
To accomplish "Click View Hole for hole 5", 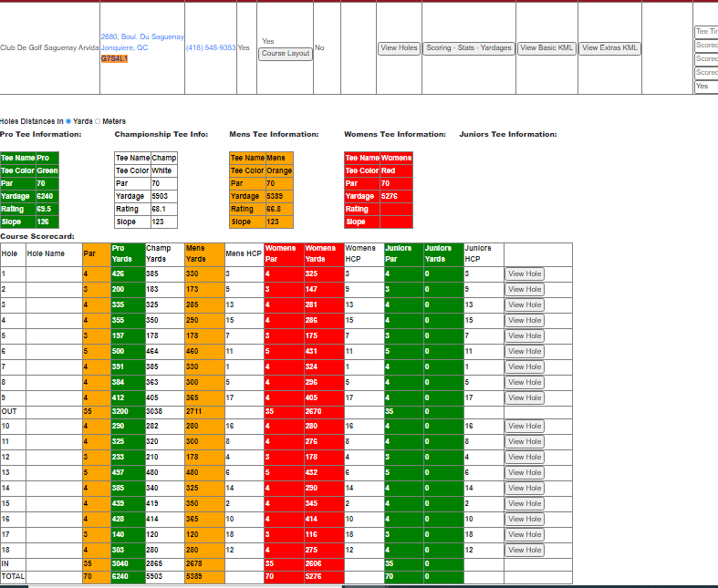I will click(525, 336).
